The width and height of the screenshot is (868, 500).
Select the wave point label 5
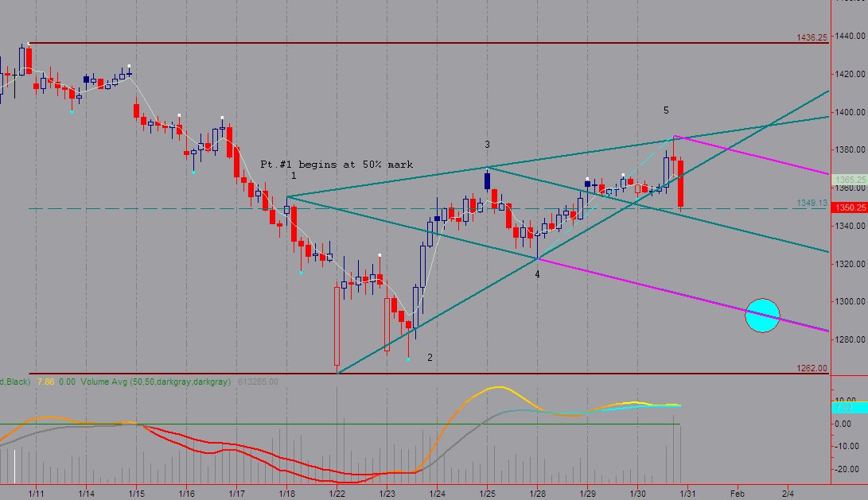tap(666, 110)
